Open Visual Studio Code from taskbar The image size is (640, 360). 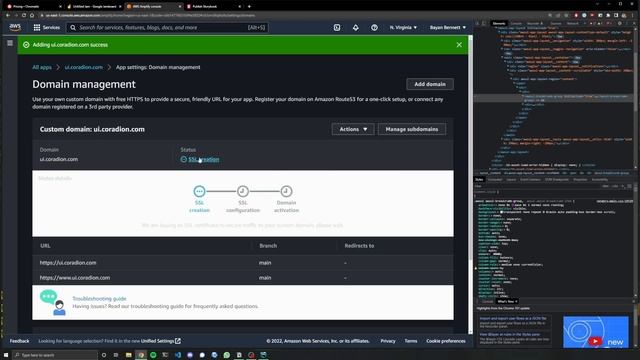coord(178,355)
